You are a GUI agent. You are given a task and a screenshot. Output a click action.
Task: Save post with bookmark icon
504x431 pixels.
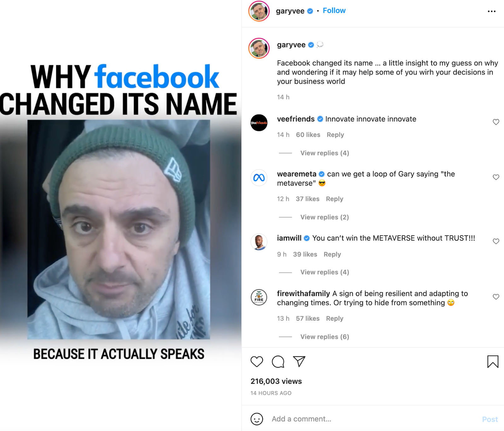493,362
